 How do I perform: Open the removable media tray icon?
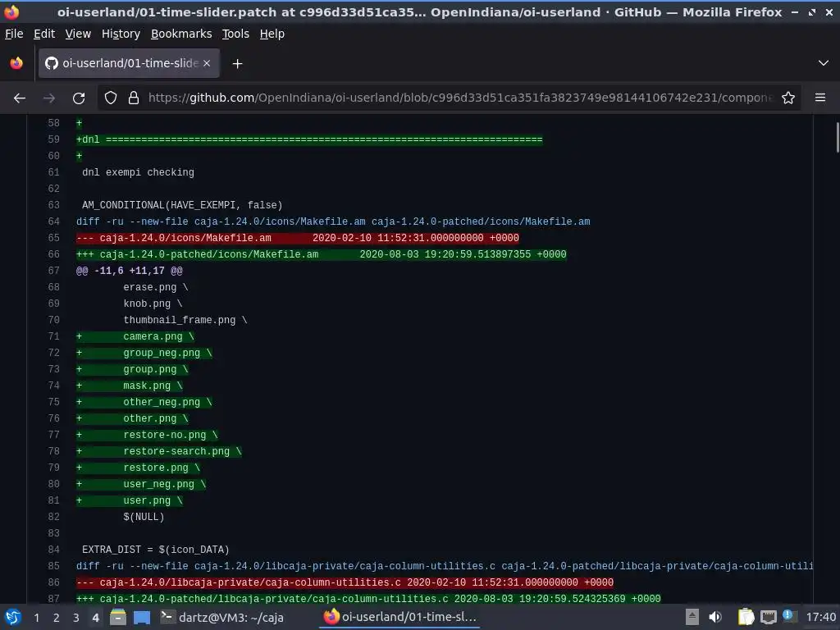tap(692, 617)
